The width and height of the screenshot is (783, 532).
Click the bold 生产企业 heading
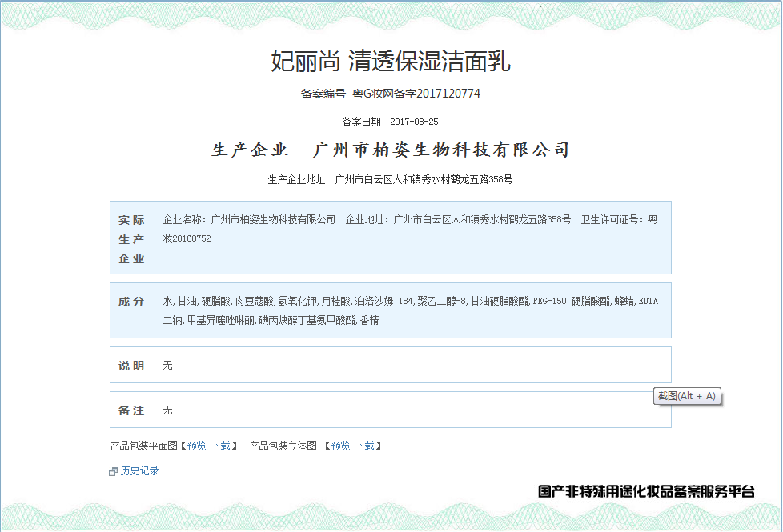point(250,150)
